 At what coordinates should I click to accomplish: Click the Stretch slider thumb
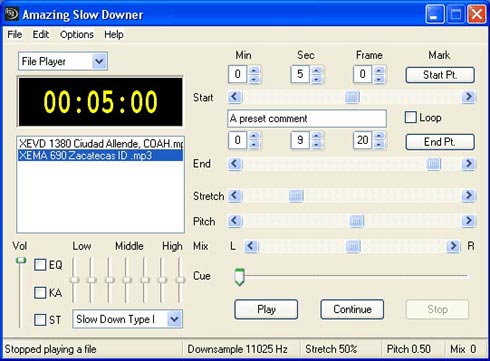point(296,195)
